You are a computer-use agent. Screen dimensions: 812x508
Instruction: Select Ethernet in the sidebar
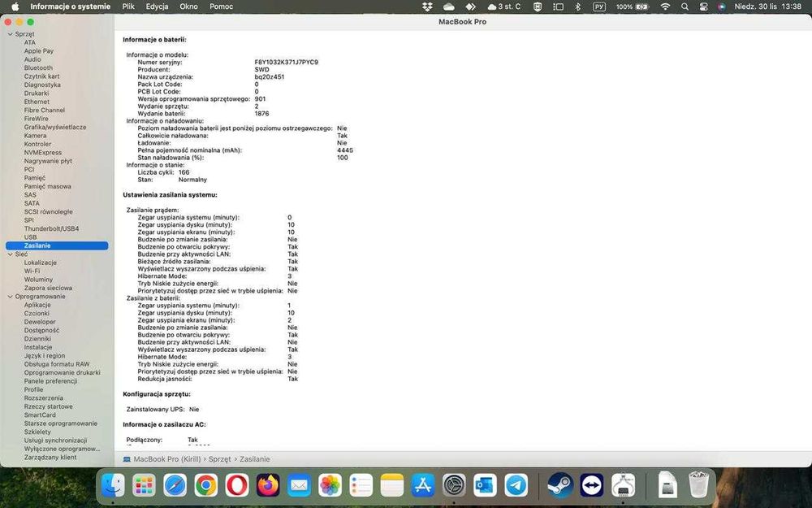click(x=37, y=102)
